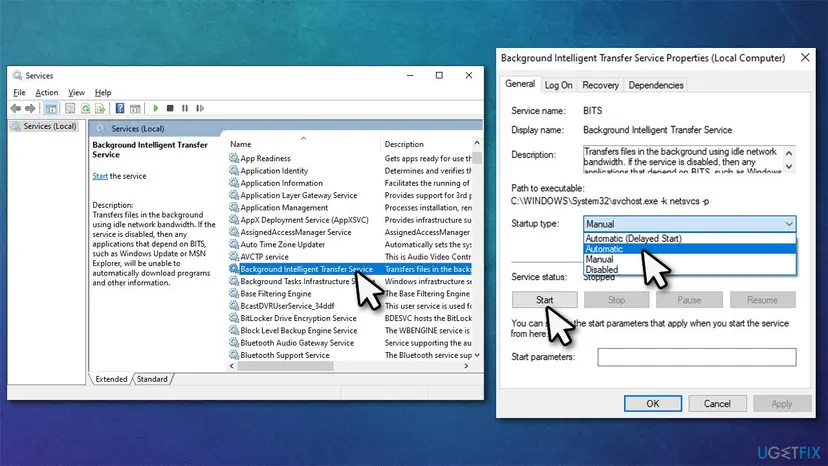Choose Automatic (Delayed Start) startup option
The width and height of the screenshot is (828, 466).
[690, 239]
